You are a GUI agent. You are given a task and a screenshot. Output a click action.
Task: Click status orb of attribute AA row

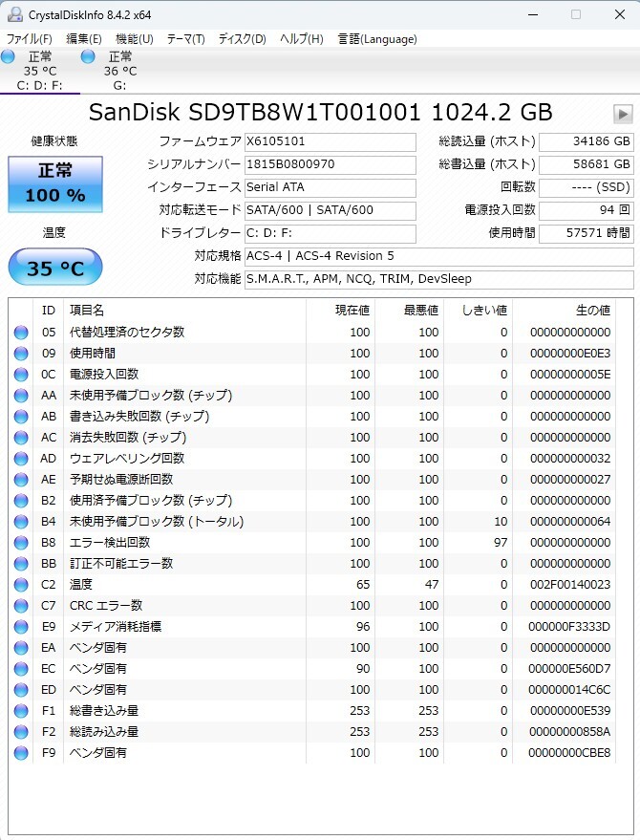click(x=21, y=396)
